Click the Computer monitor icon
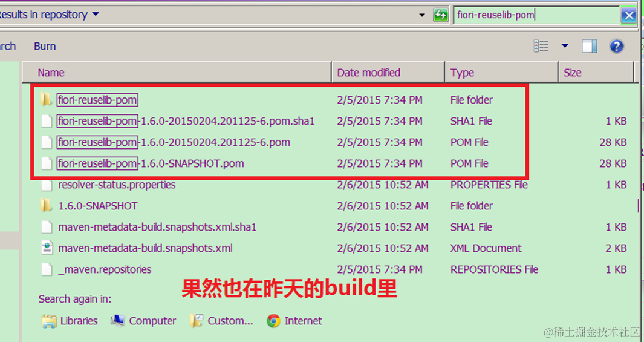 (118, 321)
